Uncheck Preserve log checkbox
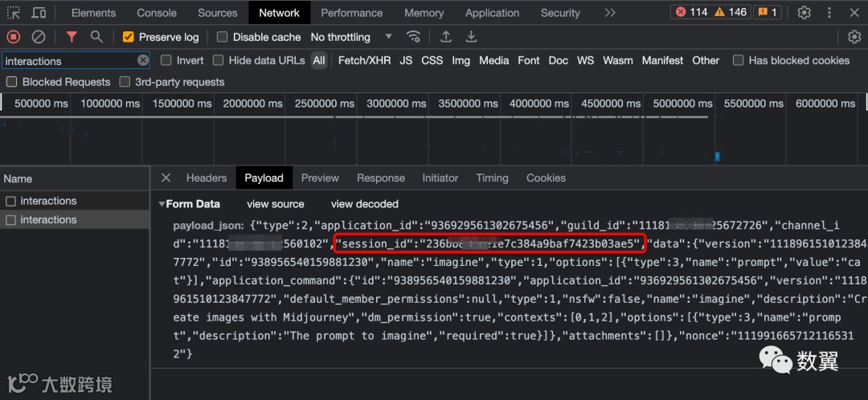The image size is (868, 400). 129,37
